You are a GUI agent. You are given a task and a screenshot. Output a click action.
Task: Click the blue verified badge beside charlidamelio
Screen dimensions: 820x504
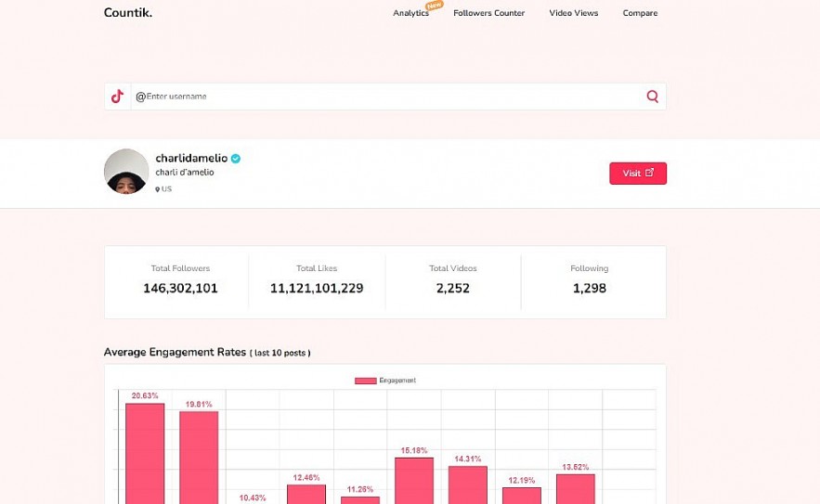click(x=236, y=159)
